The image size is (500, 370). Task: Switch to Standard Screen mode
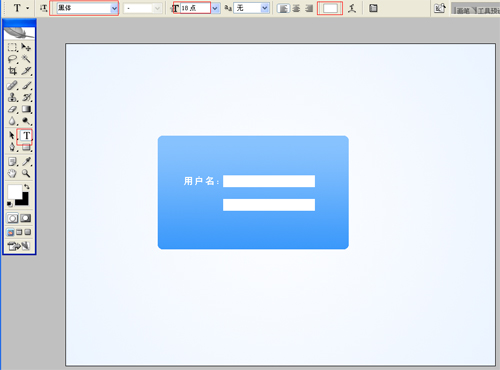point(10,232)
